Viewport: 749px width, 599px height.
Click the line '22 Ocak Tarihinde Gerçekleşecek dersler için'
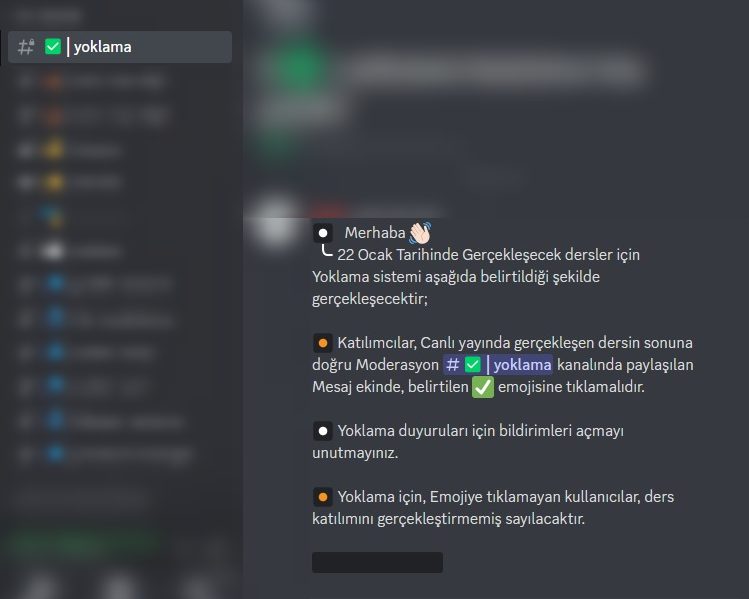coord(488,255)
